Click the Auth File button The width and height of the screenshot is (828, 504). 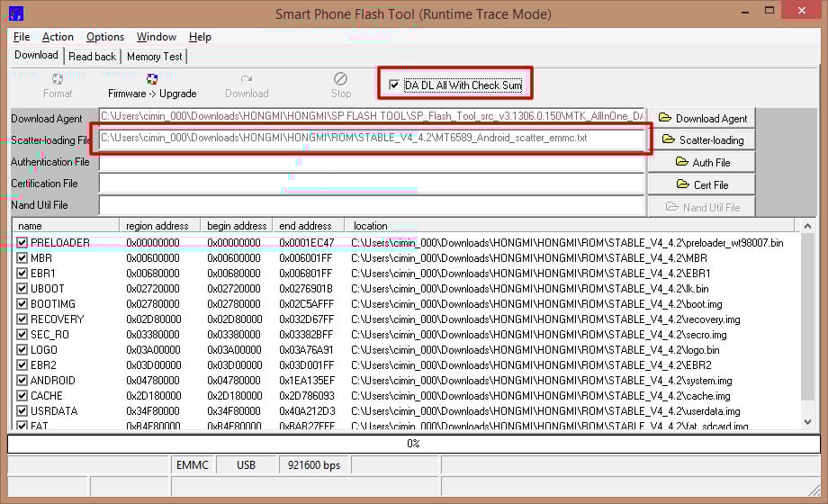[x=701, y=162]
